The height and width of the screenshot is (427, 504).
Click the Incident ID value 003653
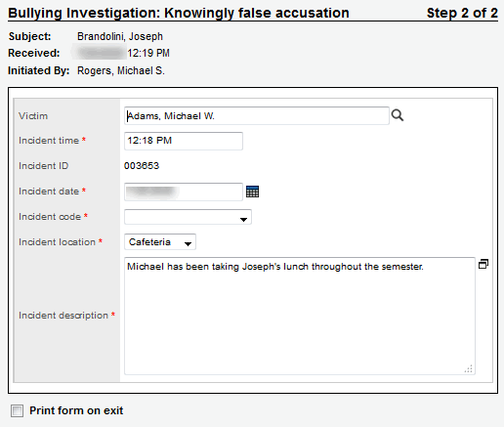click(142, 166)
